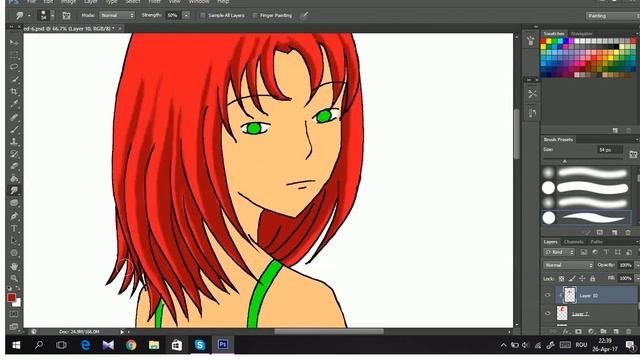This screenshot has height=360, width=640.
Task: Switch to the Layers tab
Action: [x=550, y=242]
